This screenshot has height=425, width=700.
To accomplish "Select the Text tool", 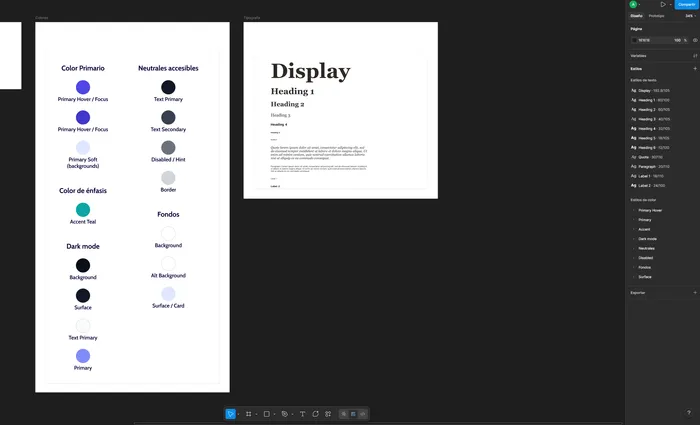I will tap(303, 413).
